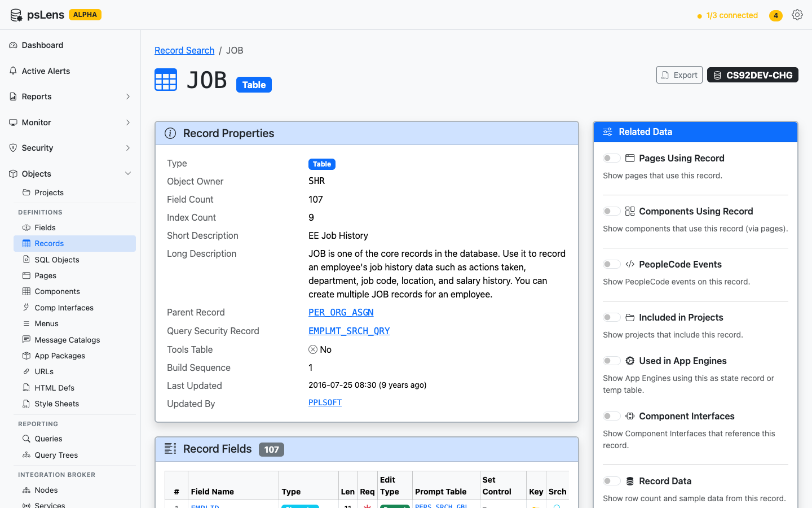Click the psLens database logo icon
Image resolution: width=812 pixels, height=508 pixels.
16,15
